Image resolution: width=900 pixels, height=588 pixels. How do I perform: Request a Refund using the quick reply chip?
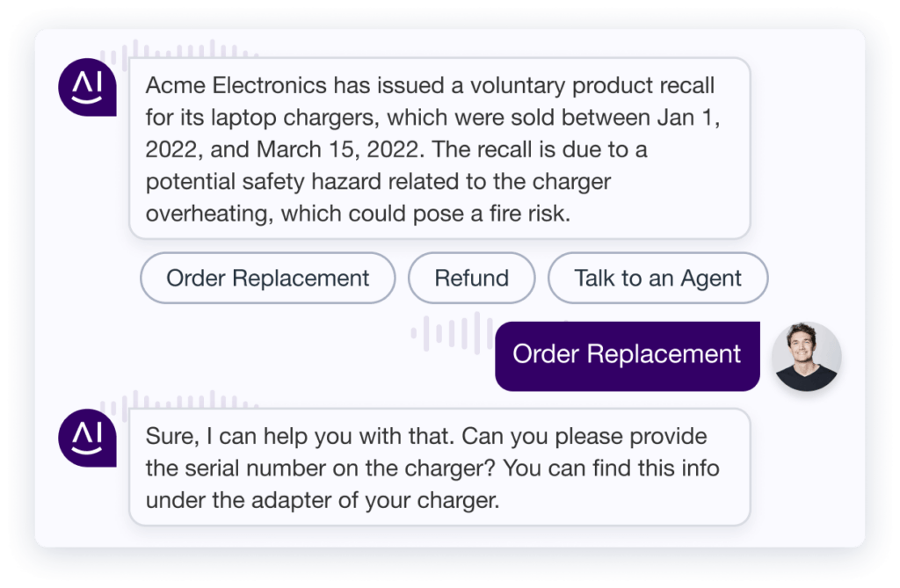coord(471,278)
